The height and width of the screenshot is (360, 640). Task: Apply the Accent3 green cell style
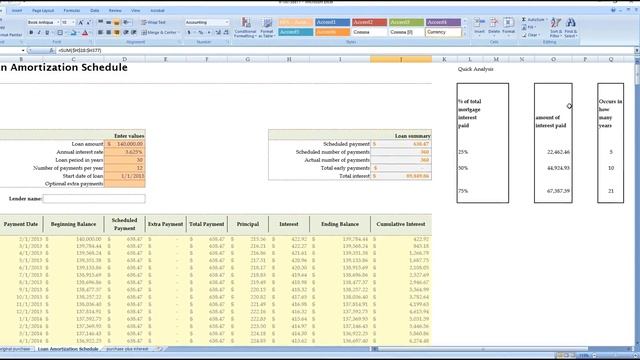pyautogui.click(x=406, y=22)
